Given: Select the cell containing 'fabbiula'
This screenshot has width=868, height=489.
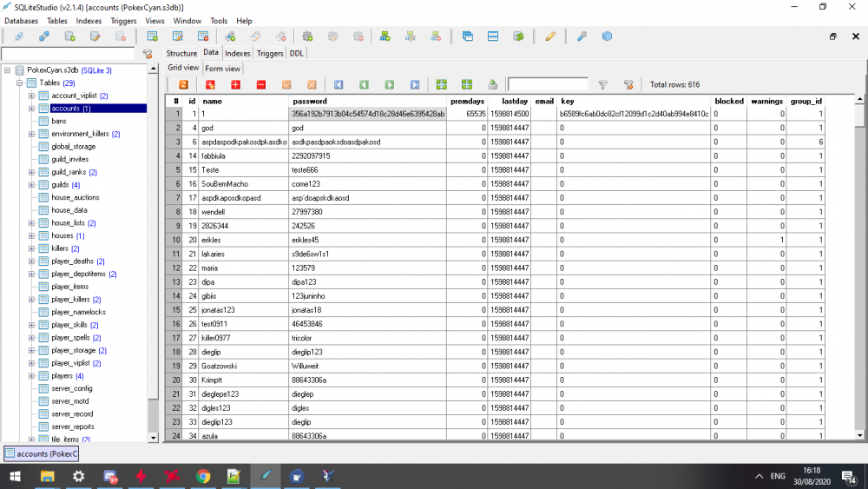Looking at the screenshot, I should coord(244,156).
